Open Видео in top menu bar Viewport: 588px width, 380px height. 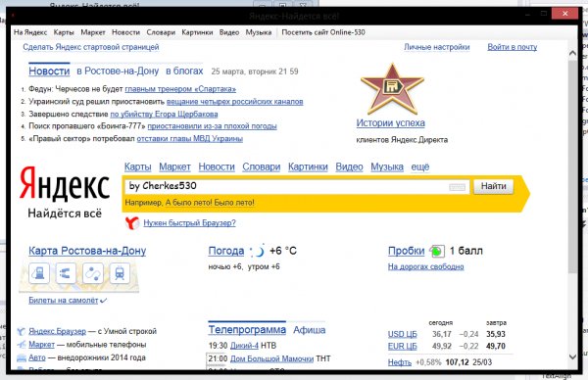[x=229, y=32]
